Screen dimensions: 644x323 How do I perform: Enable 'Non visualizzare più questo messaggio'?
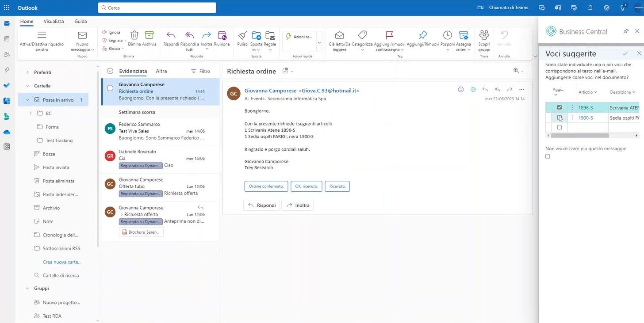tap(548, 156)
